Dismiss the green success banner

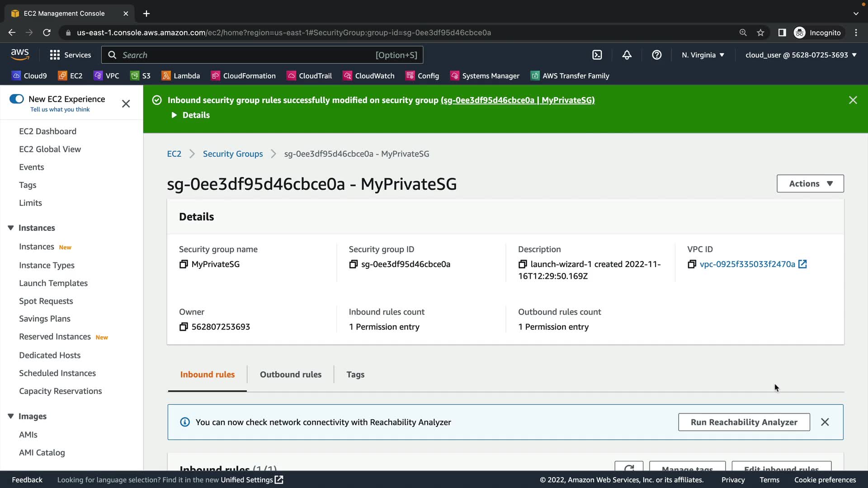(853, 100)
